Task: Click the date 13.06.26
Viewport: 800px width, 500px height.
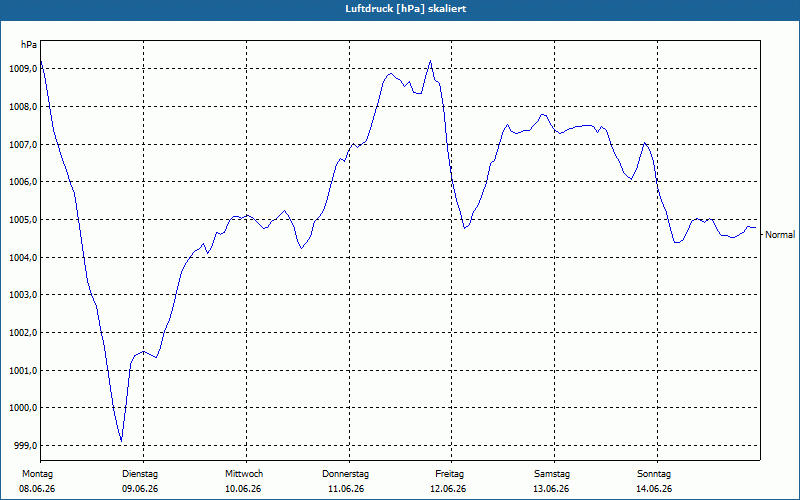Action: 551,489
